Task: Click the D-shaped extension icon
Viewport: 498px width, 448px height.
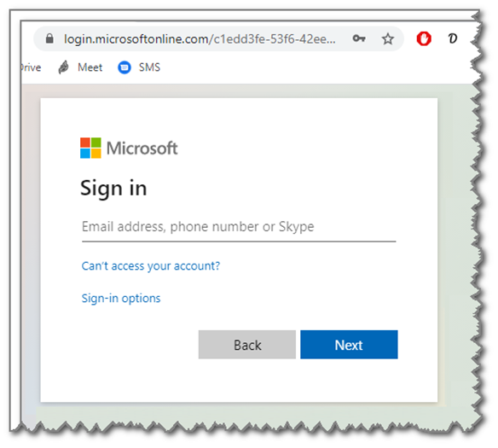Action: coord(452,38)
